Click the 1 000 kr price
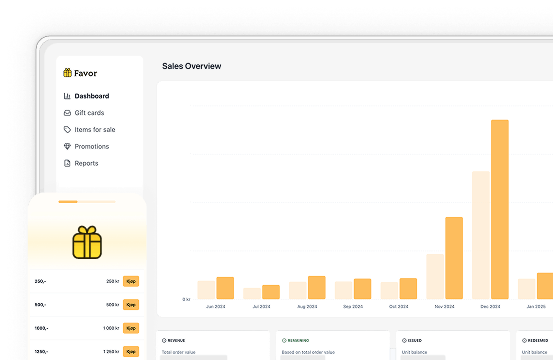 point(111,328)
